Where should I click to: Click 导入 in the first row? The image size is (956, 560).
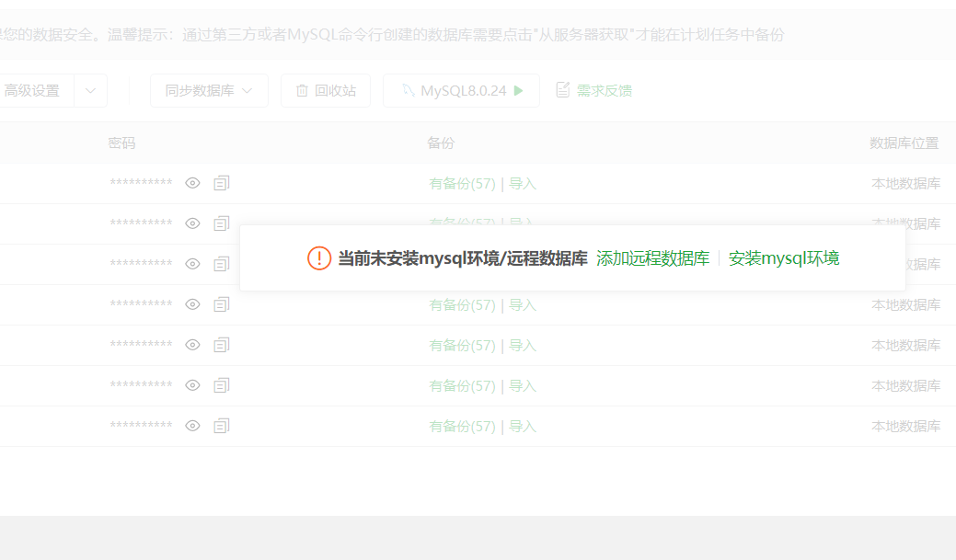(523, 183)
